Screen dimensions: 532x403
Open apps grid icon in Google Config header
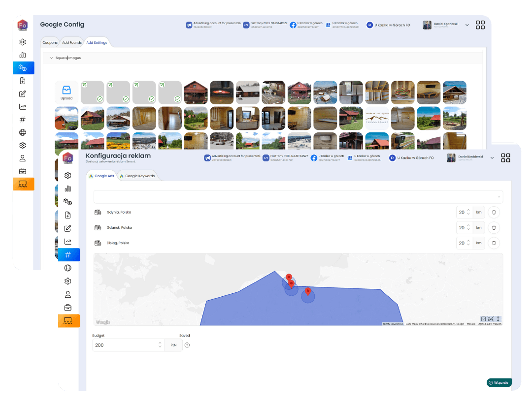pyautogui.click(x=480, y=25)
